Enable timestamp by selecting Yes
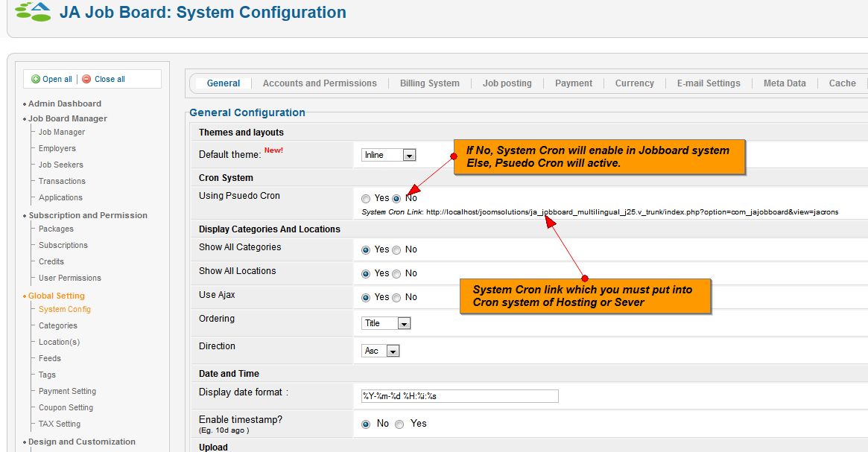 click(400, 424)
